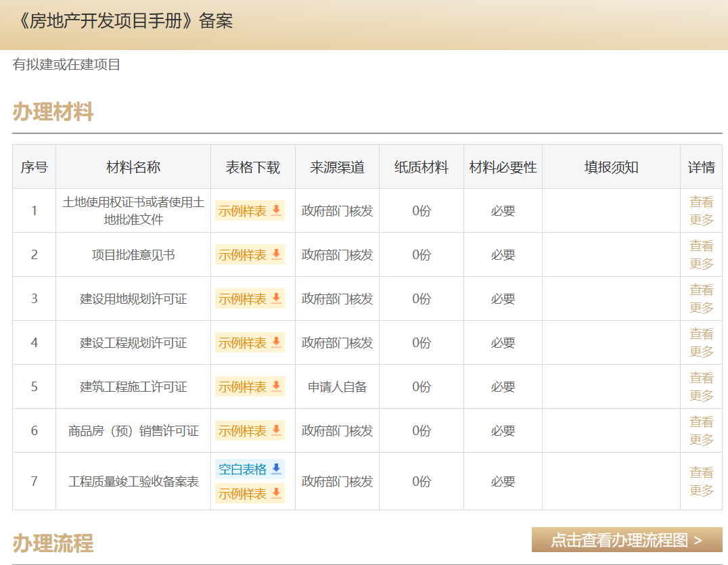The width and height of the screenshot is (728, 565).
Task: Click the 详情 column header
Action: click(701, 167)
